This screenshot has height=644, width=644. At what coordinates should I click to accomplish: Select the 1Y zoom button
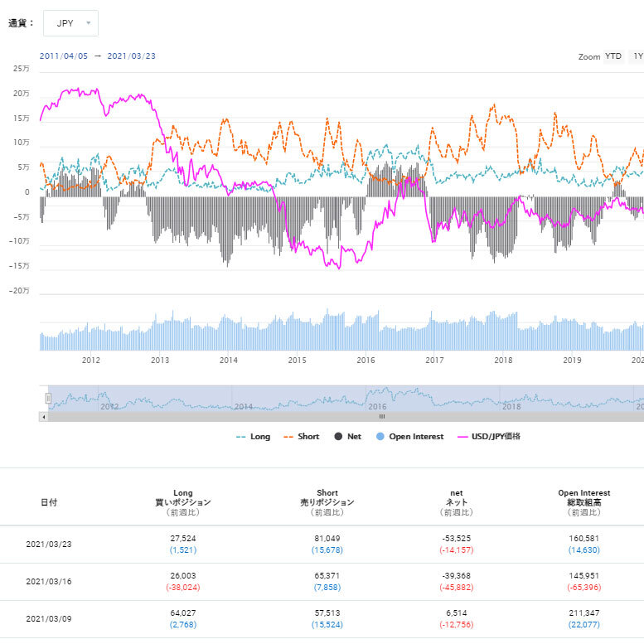pyautogui.click(x=637, y=56)
